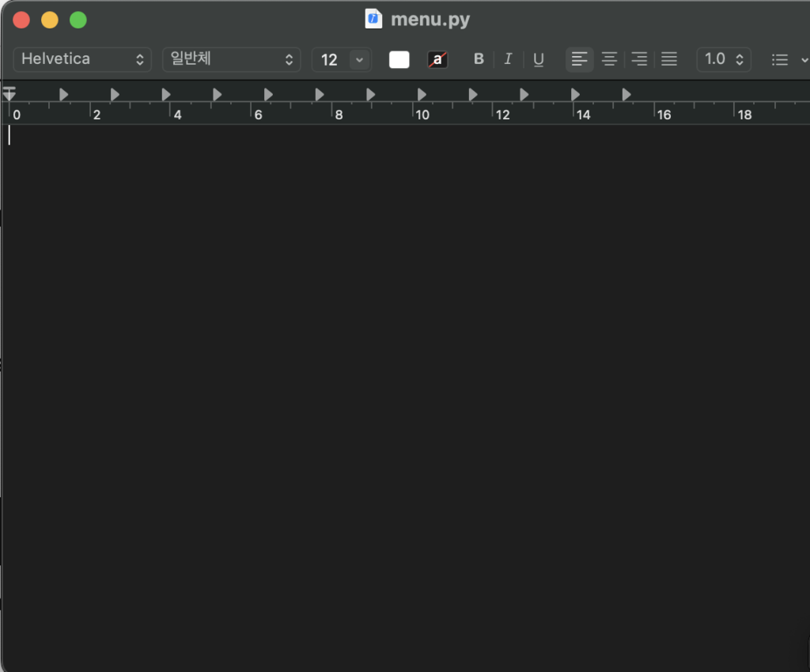Image resolution: width=810 pixels, height=672 pixels.
Task: Click the menu.py document proxy icon
Action: point(373,19)
